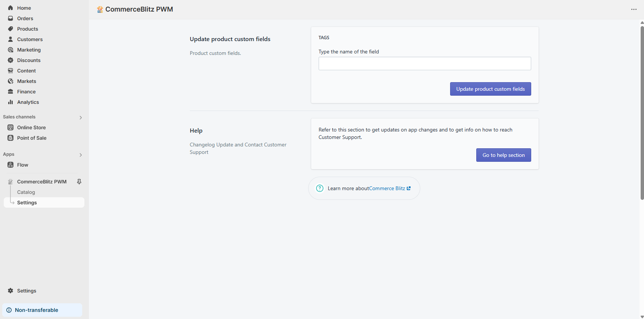Click Update product custom fields button
Screen dimensions: 644x319
tap(490, 89)
